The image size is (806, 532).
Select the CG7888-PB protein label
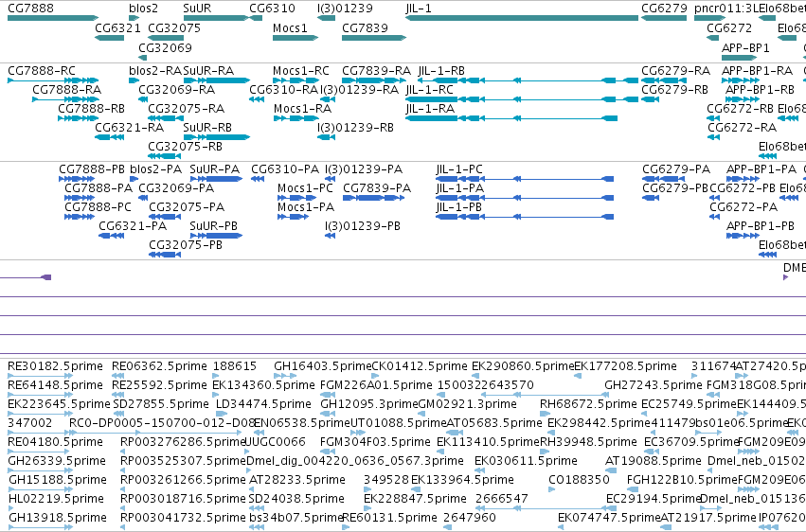point(92,168)
